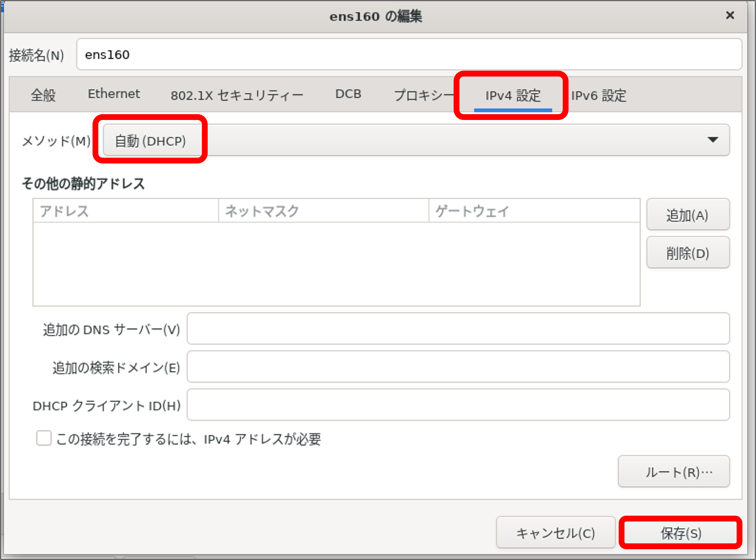The height and width of the screenshot is (560, 756).
Task: Go to the DCB tab
Action: pyautogui.click(x=348, y=94)
